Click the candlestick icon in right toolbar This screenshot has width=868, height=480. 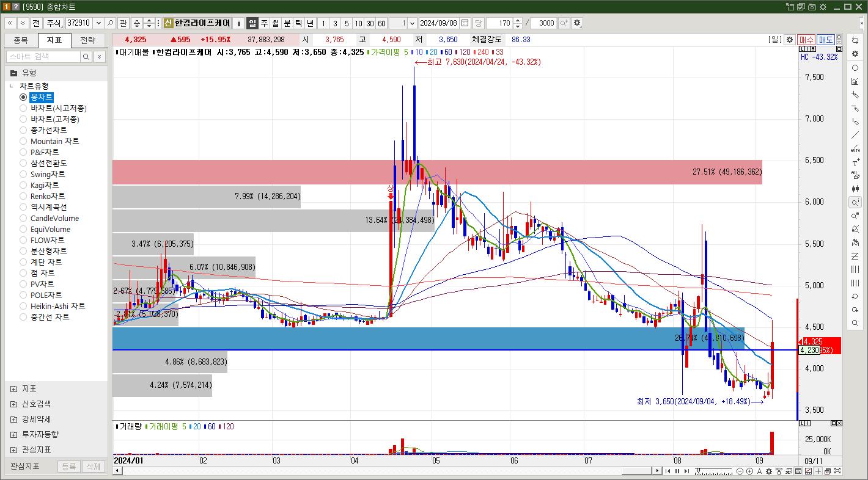point(855,189)
